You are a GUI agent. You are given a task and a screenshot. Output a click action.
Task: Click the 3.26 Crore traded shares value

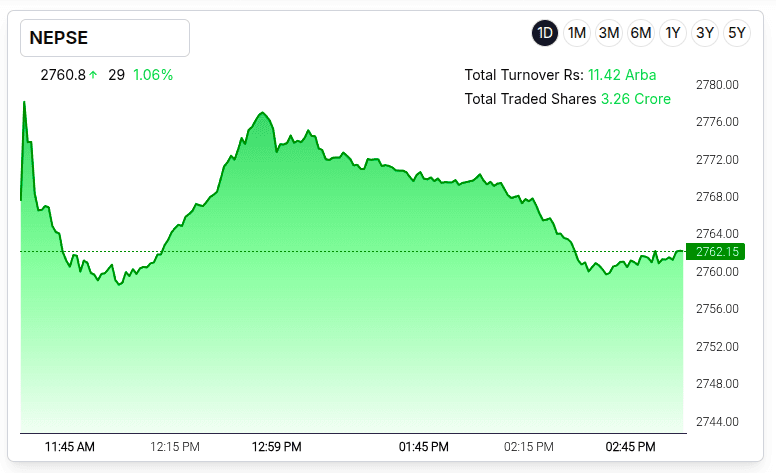tap(635, 99)
